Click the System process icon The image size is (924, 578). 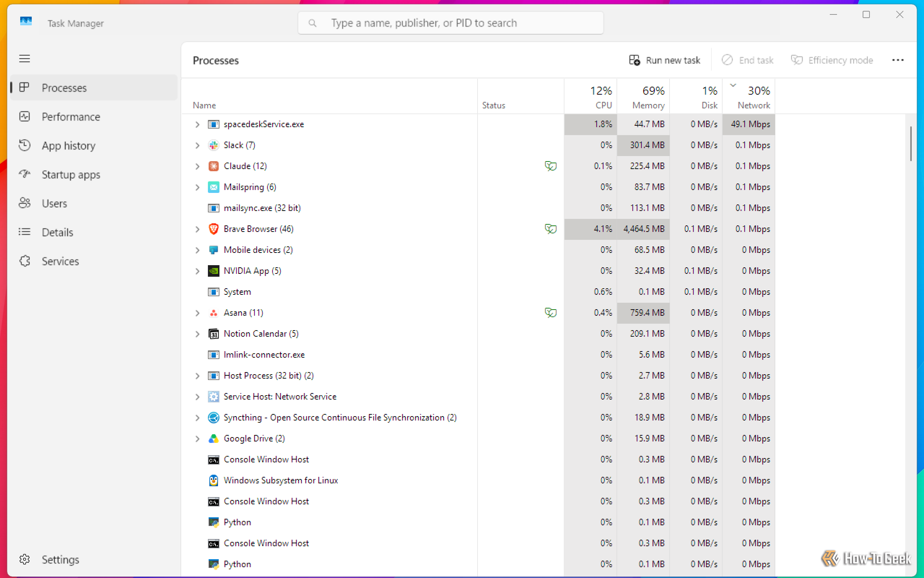click(x=213, y=292)
